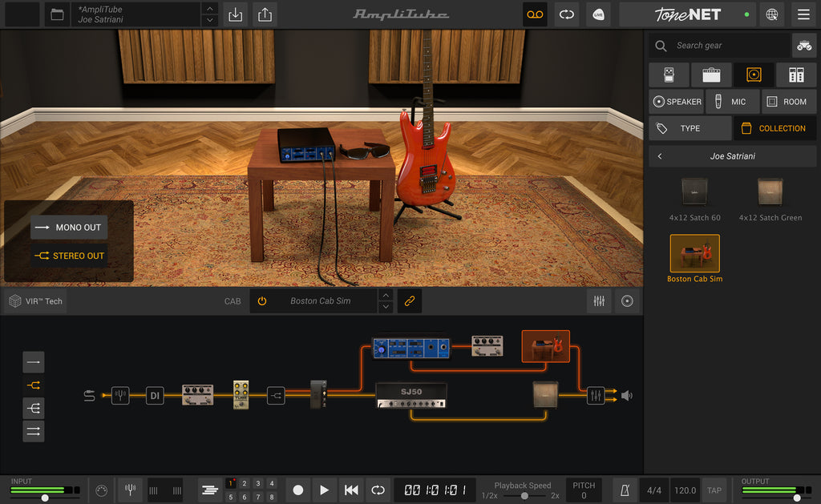This screenshot has width=821, height=504.
Task: Open the cab mixer faders icon
Action: tap(599, 301)
